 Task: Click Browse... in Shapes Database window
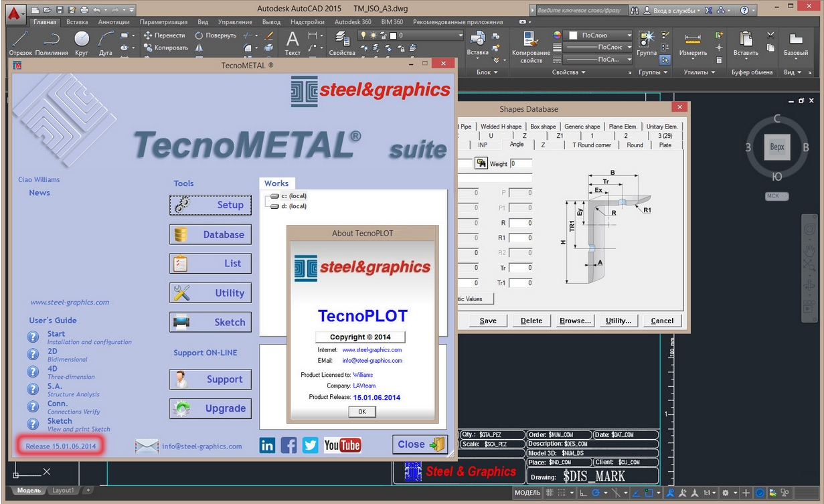tap(575, 321)
